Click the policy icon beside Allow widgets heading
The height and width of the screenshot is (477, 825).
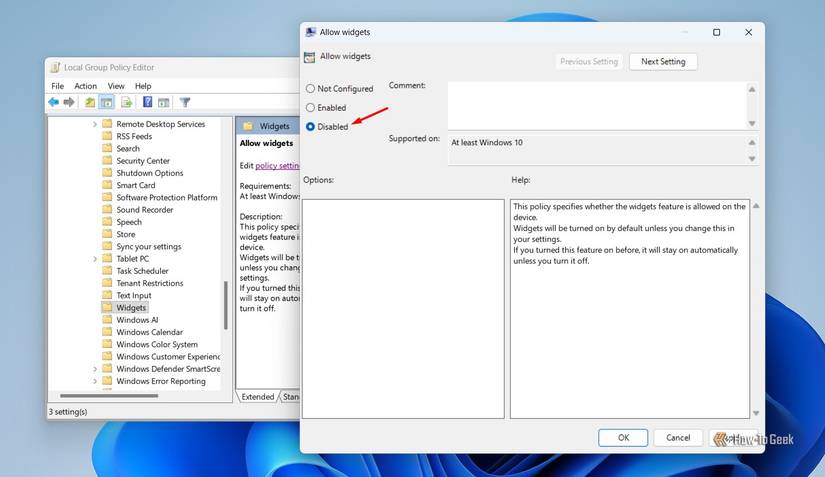(x=309, y=57)
